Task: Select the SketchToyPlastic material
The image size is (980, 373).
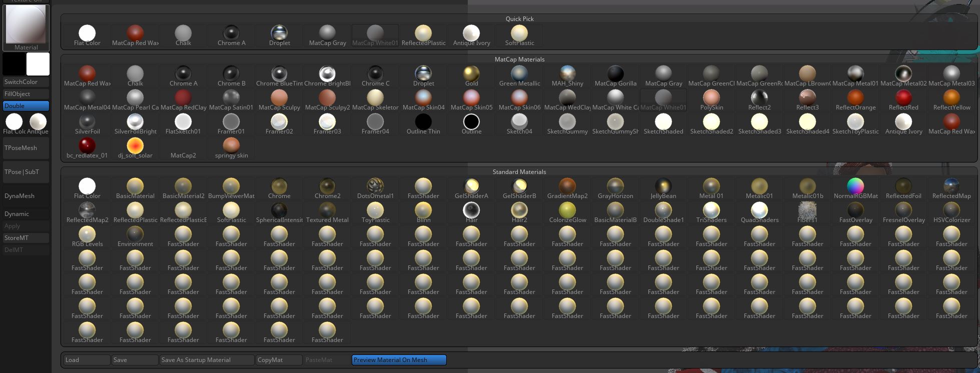Action: (x=855, y=124)
